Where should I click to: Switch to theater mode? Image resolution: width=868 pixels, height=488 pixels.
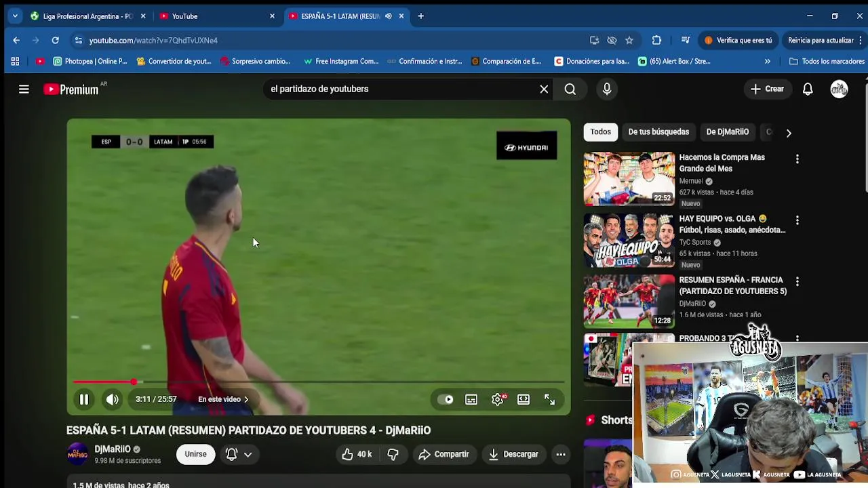[x=524, y=399]
